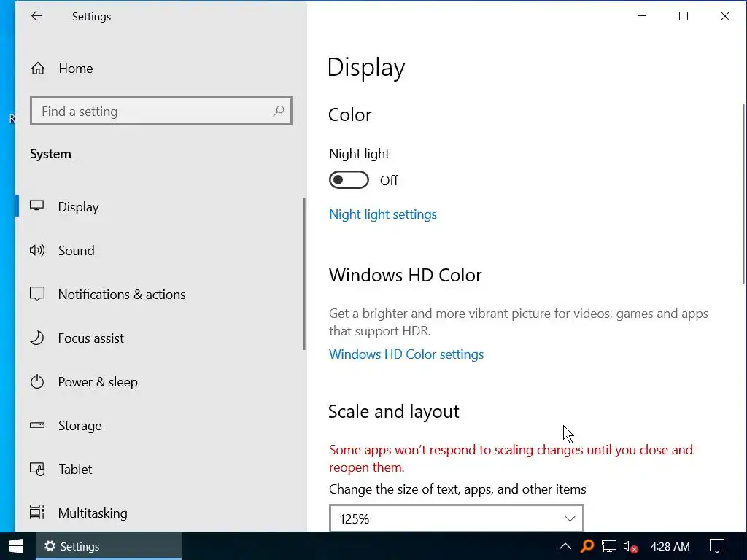Select the Storage drive icon
This screenshot has width=747, height=560.
click(x=36, y=425)
